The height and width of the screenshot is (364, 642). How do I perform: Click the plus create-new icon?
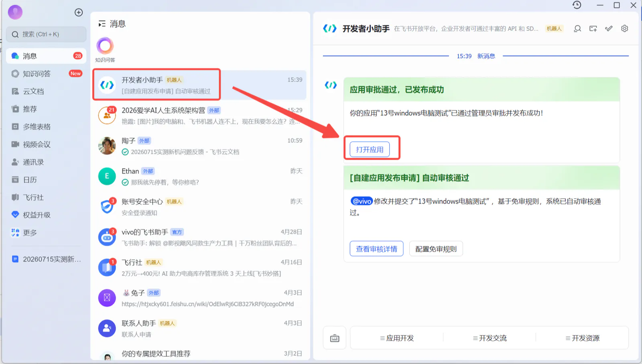tap(79, 12)
